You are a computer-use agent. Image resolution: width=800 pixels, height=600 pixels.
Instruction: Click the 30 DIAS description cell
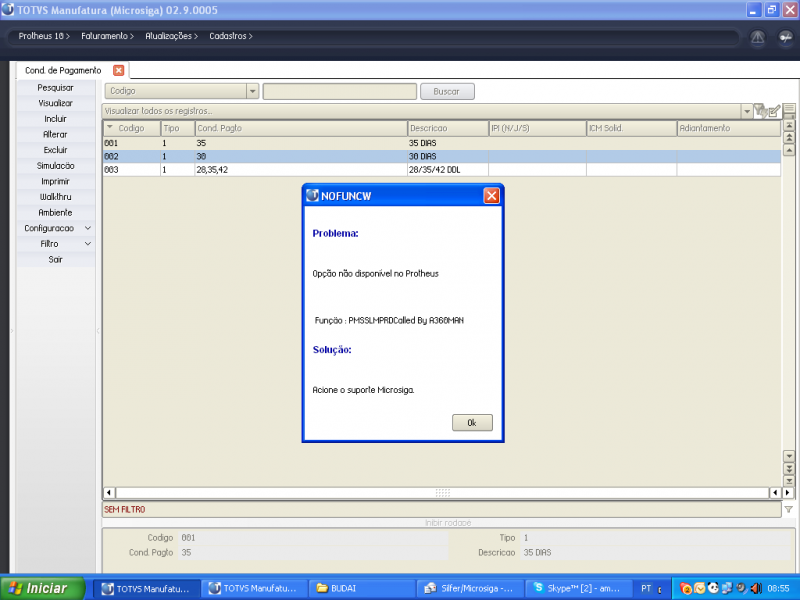447,157
